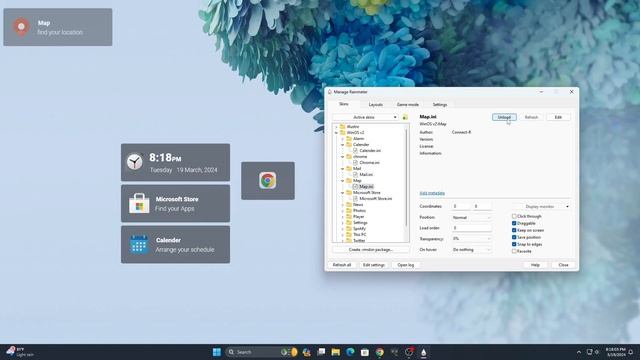Image resolution: width=640 pixels, height=360 pixels.
Task: Uncheck the Save position checkbox
Action: point(514,237)
